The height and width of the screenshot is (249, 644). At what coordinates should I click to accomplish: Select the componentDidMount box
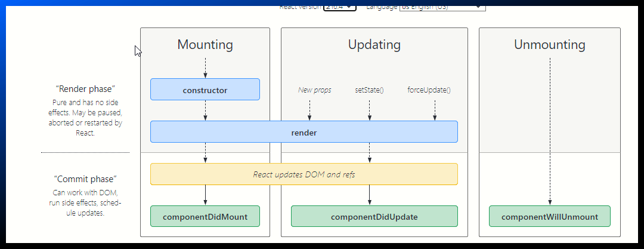(205, 216)
